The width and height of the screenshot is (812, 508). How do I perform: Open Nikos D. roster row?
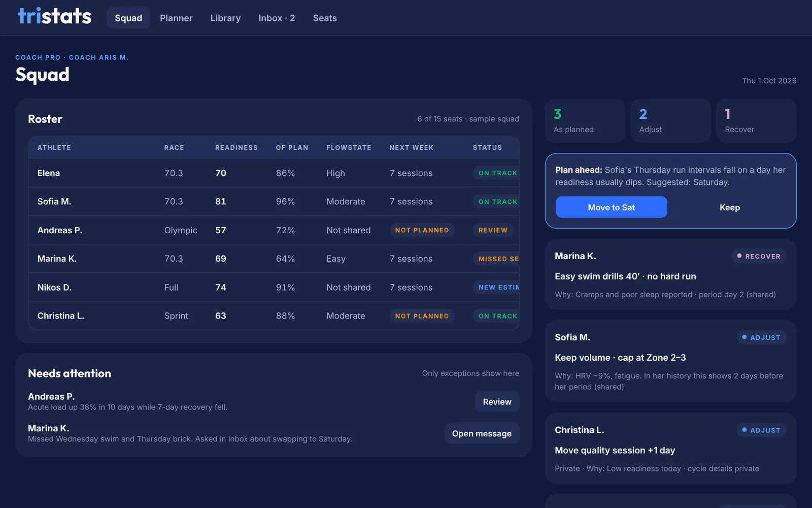point(274,288)
